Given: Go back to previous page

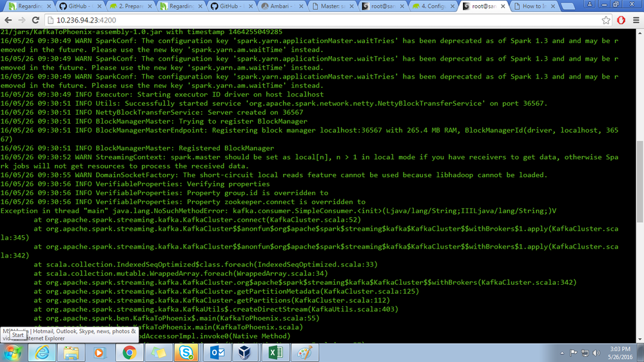Looking at the screenshot, I should 8,20.
